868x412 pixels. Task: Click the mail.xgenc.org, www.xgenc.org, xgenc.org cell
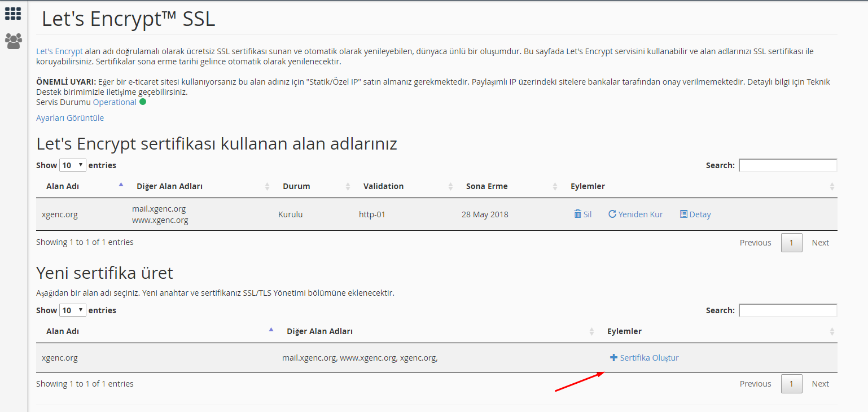pos(360,358)
